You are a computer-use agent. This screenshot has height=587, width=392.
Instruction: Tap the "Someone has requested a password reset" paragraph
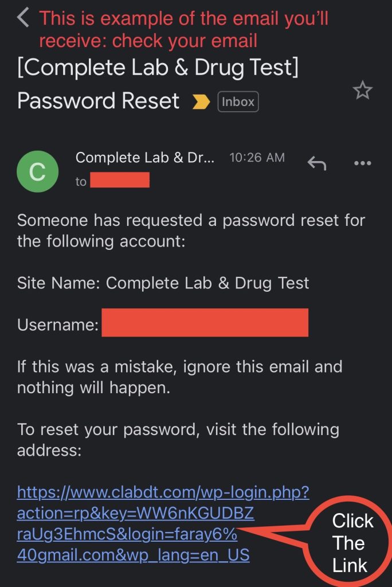[191, 230]
